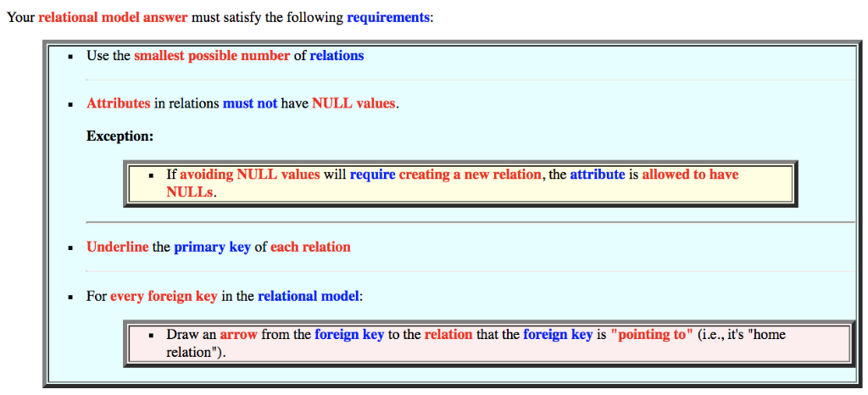Click the blue phrase "primary key"

[212, 247]
